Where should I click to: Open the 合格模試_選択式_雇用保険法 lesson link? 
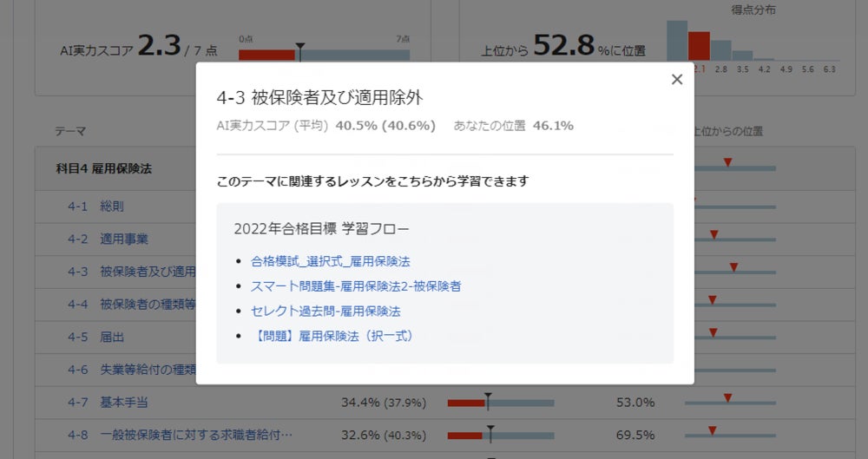click(x=330, y=260)
